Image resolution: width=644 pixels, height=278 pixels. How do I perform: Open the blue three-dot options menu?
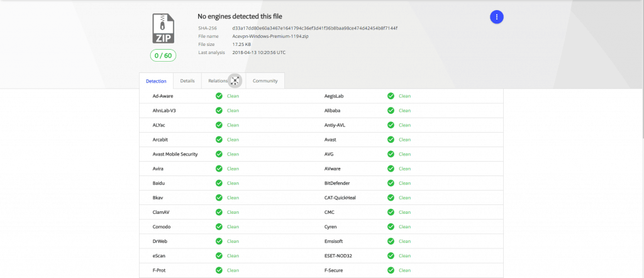click(497, 17)
